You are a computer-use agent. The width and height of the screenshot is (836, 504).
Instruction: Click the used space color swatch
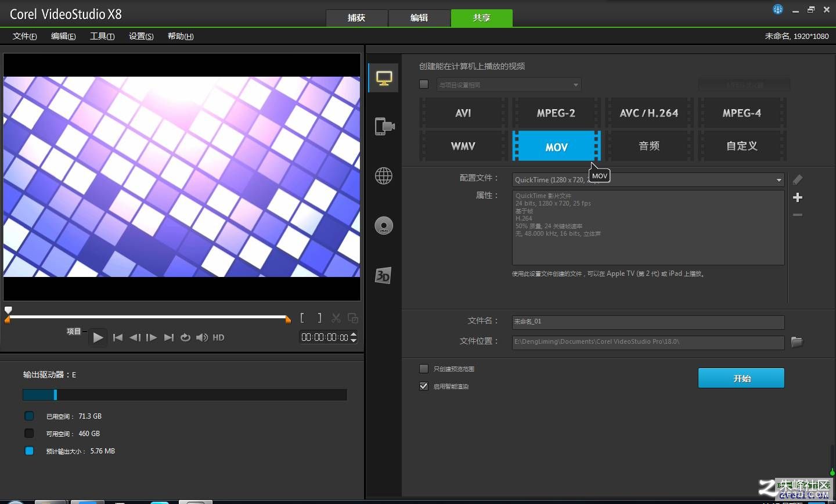click(x=29, y=416)
